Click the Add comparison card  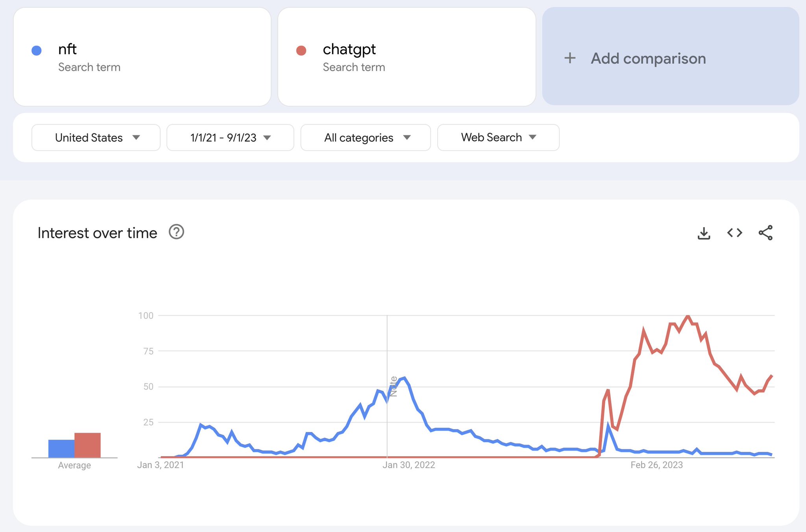(671, 56)
